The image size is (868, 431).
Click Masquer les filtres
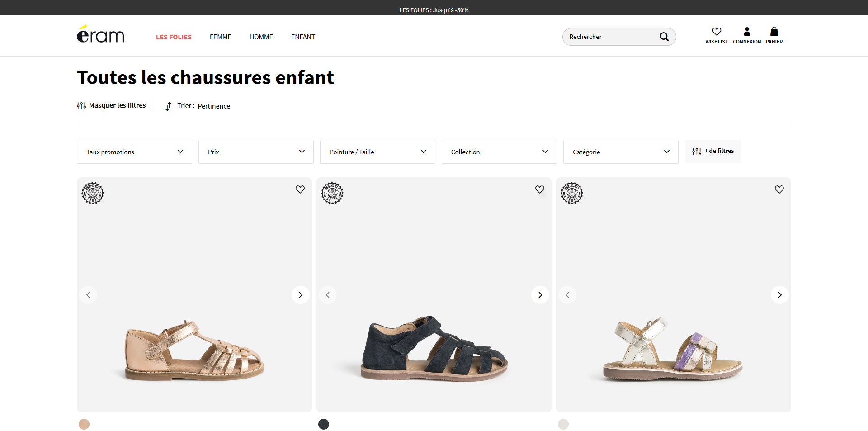[111, 105]
